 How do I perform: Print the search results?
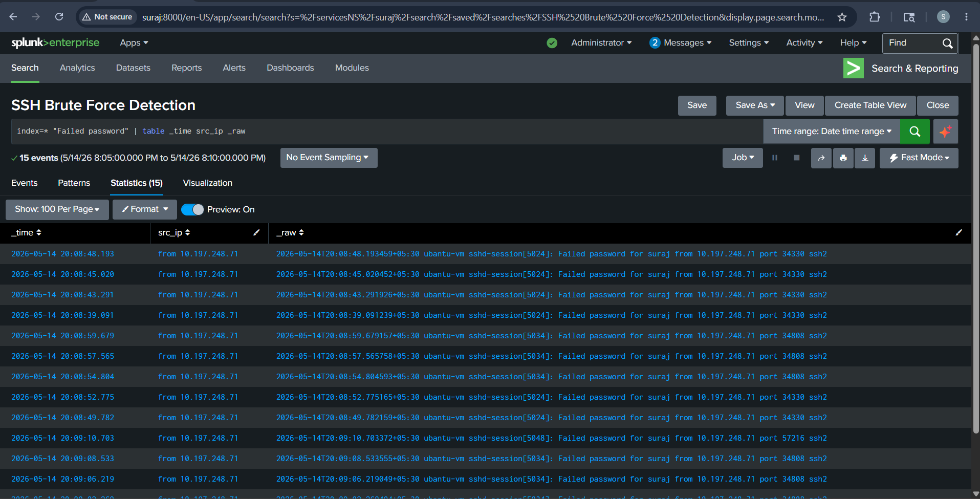click(843, 158)
